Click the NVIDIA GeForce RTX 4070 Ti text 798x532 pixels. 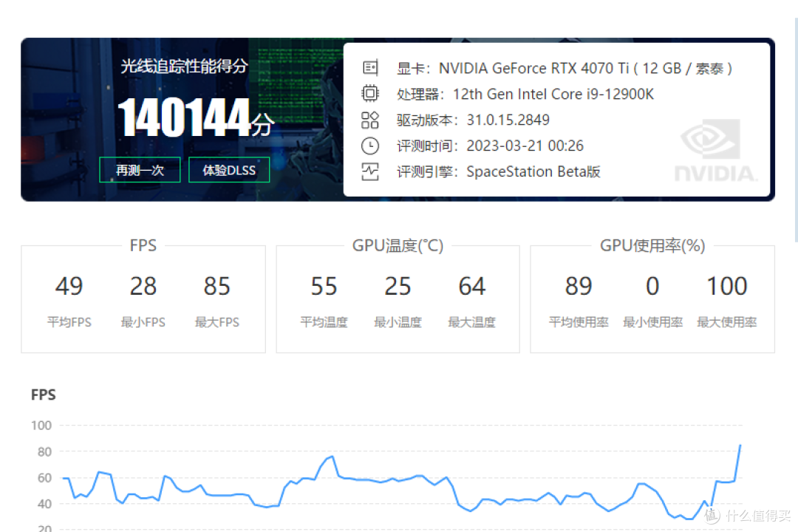pos(534,68)
